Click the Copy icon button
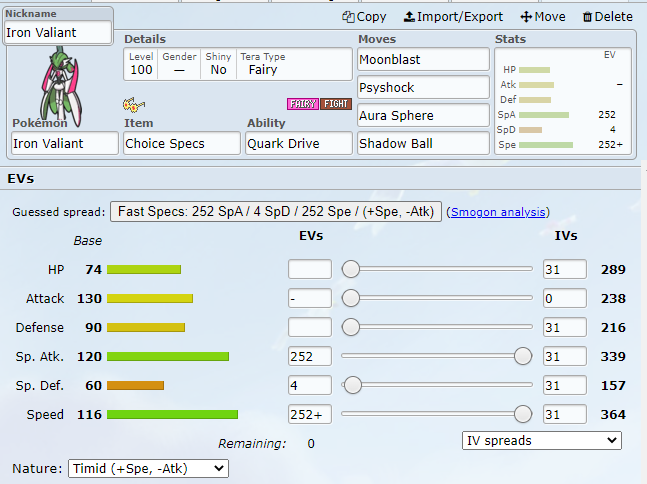Image resolution: width=647 pixels, height=484 pixels. pyautogui.click(x=364, y=17)
